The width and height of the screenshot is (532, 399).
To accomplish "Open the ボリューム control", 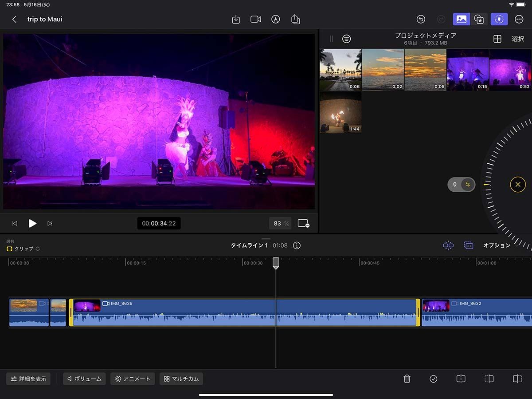I will 84,379.
